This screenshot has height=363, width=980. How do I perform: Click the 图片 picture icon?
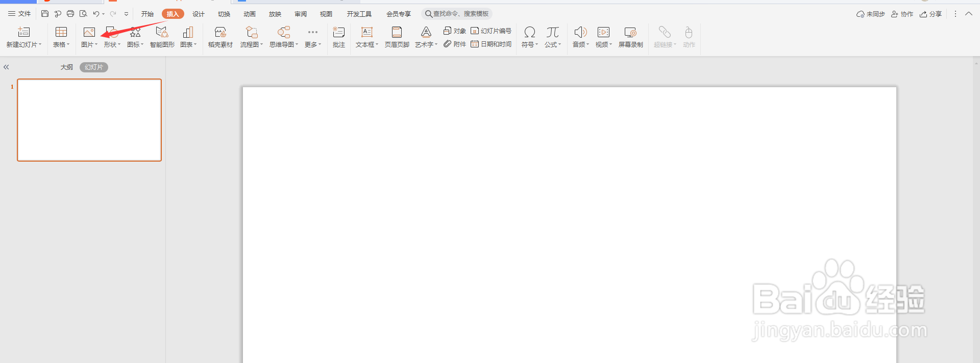point(89,32)
